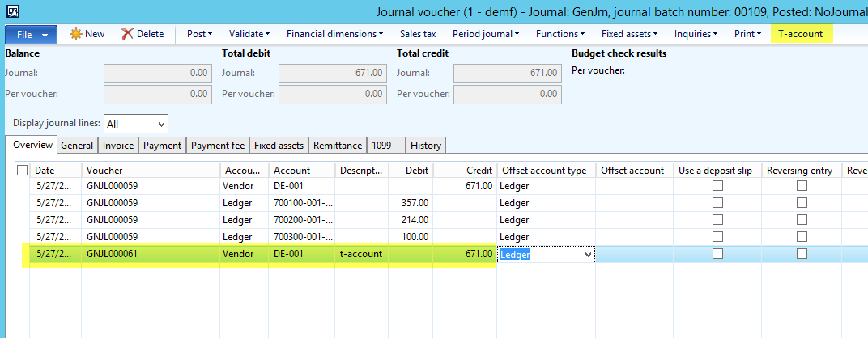Toggle Reversing entry for 700200 ledger row
Screen dimensions: 868x338
pyautogui.click(x=802, y=220)
